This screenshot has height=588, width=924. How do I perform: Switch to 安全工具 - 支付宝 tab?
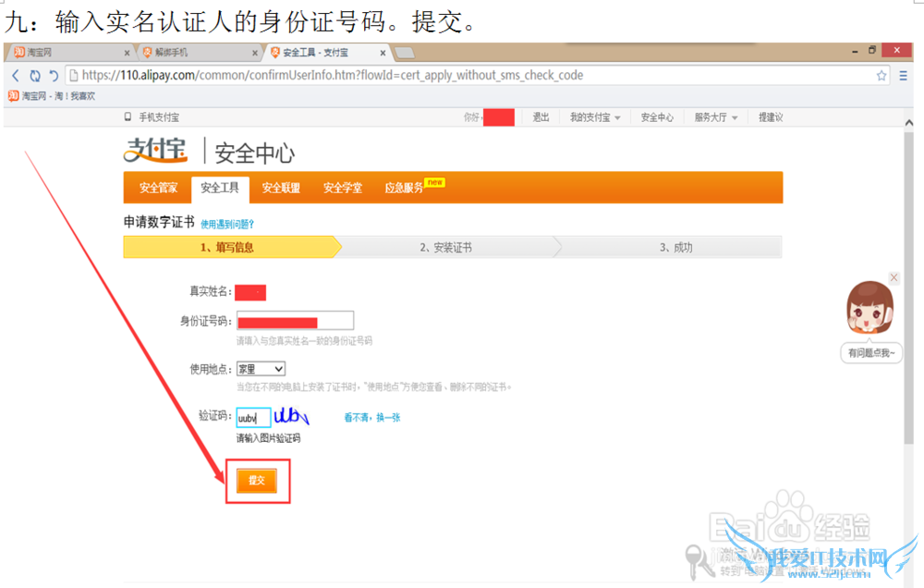(x=327, y=53)
